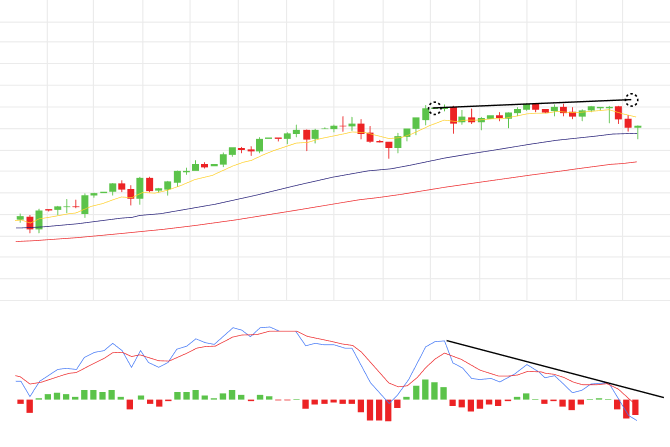Viewport: 670px width, 447px height.
Task: Select the large red candle below the left circle
Action: click(453, 116)
